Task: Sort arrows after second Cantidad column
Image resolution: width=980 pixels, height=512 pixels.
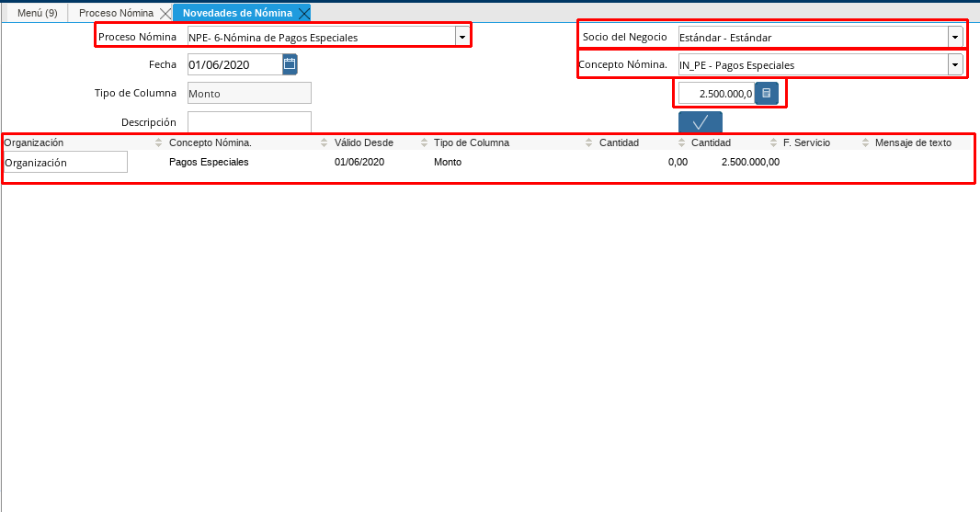Action: [773, 142]
